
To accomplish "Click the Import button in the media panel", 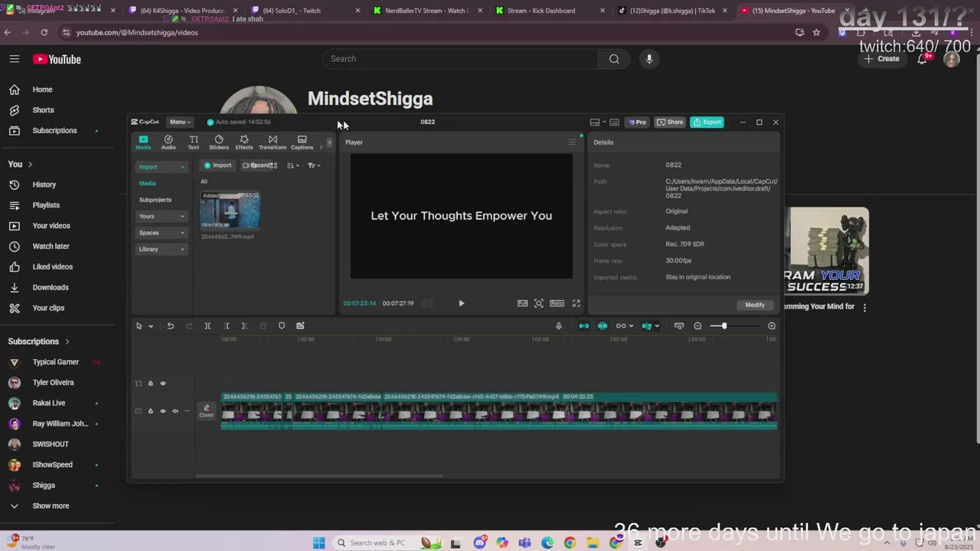I will point(217,165).
